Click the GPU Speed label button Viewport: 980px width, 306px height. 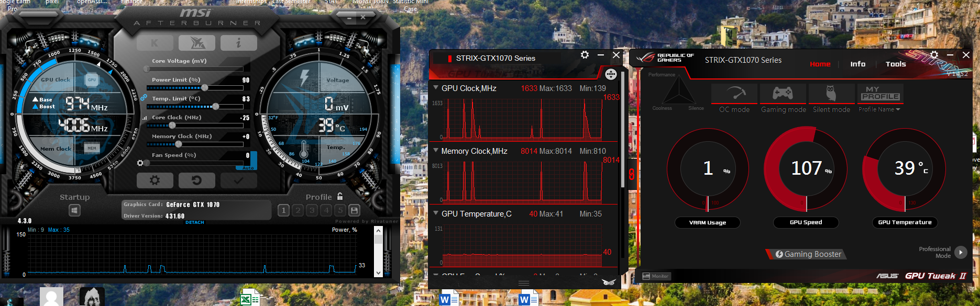806,222
